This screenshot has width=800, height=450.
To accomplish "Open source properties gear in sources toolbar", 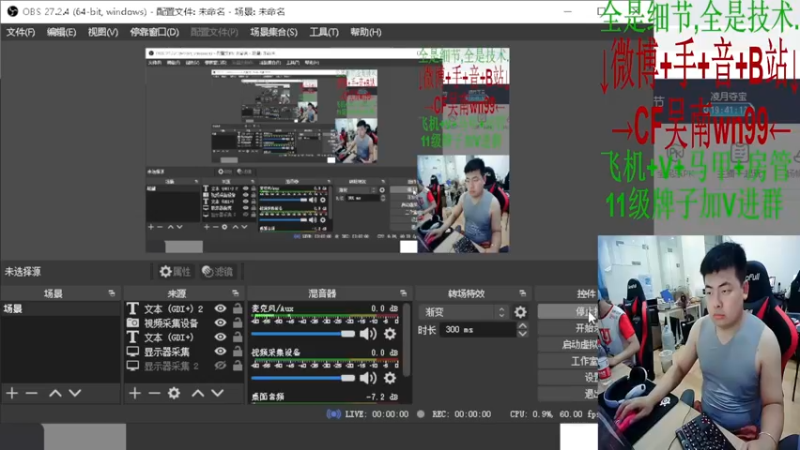I will click(x=174, y=393).
